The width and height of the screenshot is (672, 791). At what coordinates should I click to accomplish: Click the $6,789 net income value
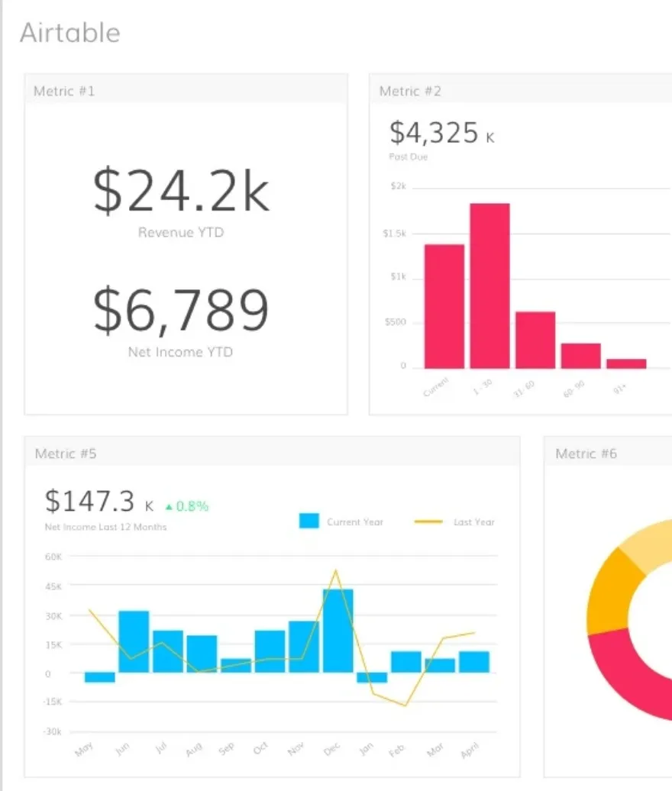(181, 310)
